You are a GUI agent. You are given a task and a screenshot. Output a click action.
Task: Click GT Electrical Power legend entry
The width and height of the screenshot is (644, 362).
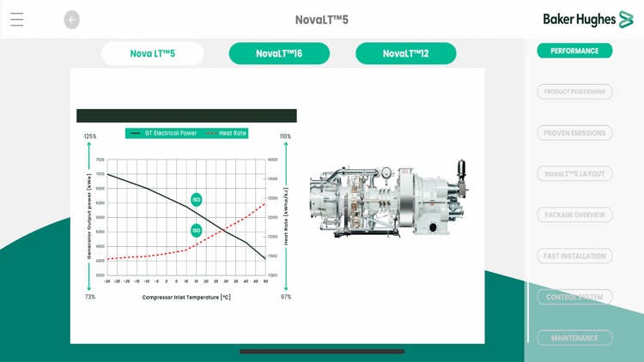coord(164,133)
